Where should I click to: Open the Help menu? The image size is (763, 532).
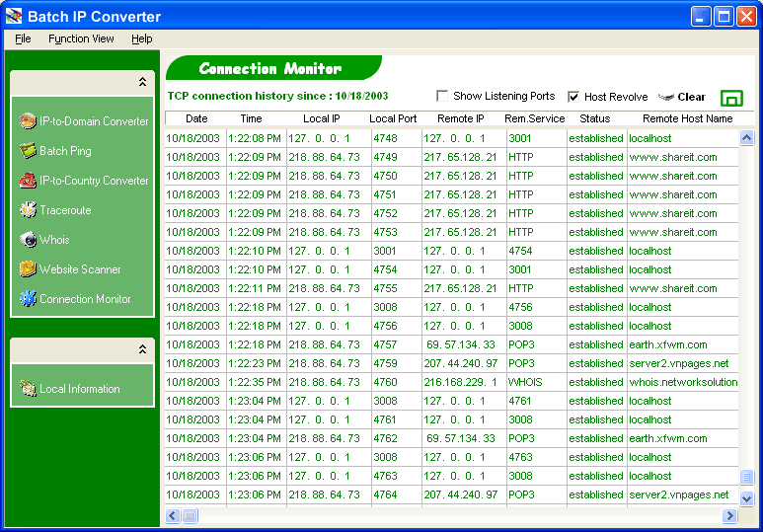(142, 38)
